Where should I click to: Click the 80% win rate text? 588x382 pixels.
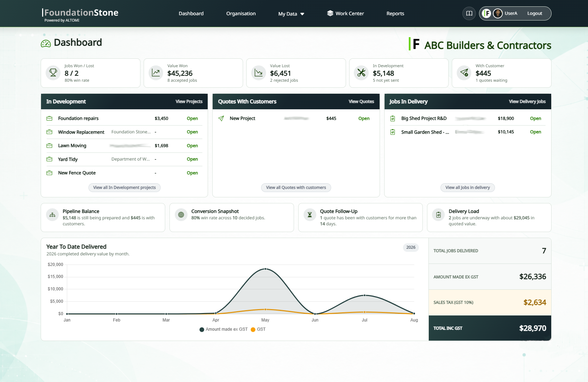pos(77,81)
